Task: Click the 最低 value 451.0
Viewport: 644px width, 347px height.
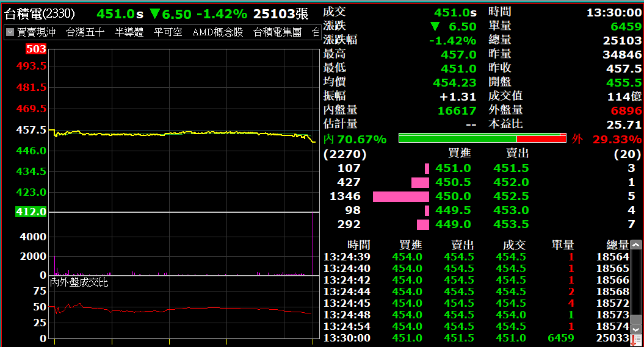Action: [x=458, y=68]
